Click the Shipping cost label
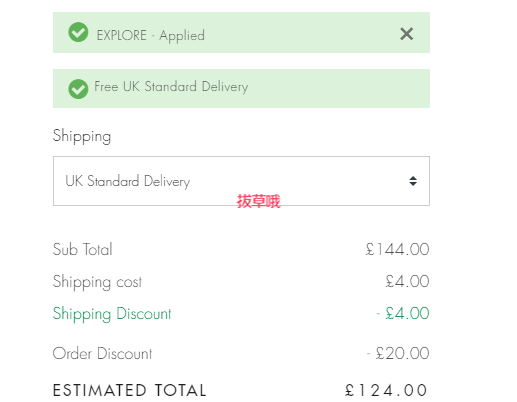Viewport: 517px width, 402px height. (97, 282)
